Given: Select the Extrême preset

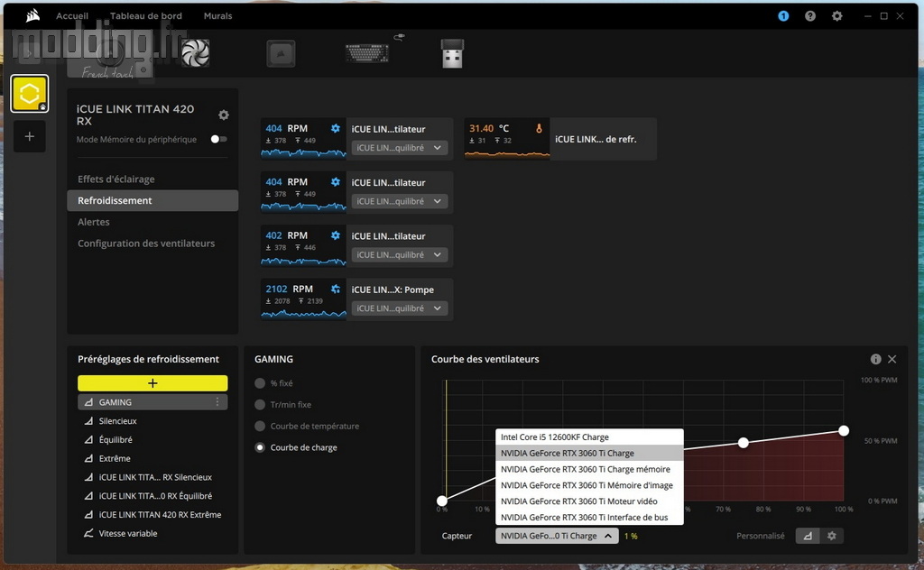Looking at the screenshot, I should [152, 458].
